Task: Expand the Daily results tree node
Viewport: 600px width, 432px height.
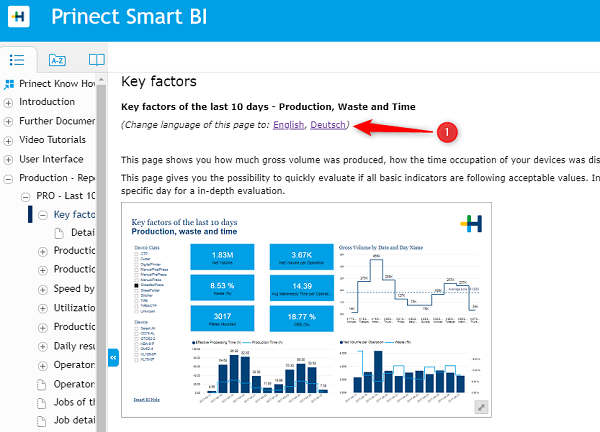Action: (x=43, y=346)
